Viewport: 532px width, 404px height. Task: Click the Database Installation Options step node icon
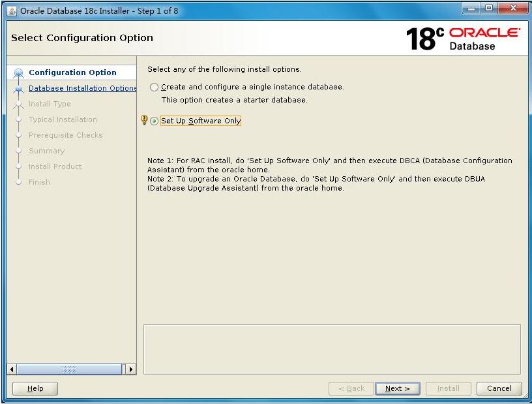19,89
